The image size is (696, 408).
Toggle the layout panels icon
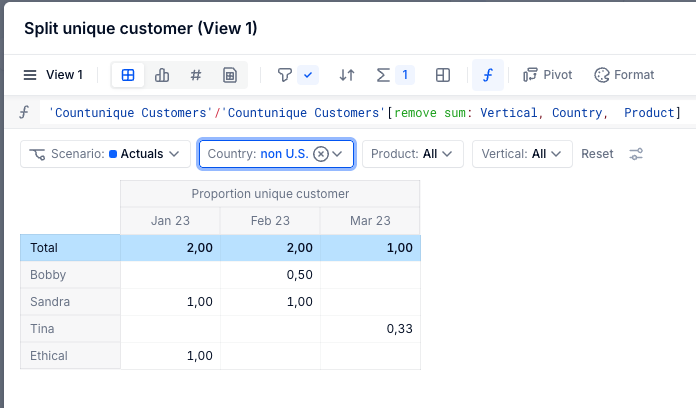click(x=443, y=75)
